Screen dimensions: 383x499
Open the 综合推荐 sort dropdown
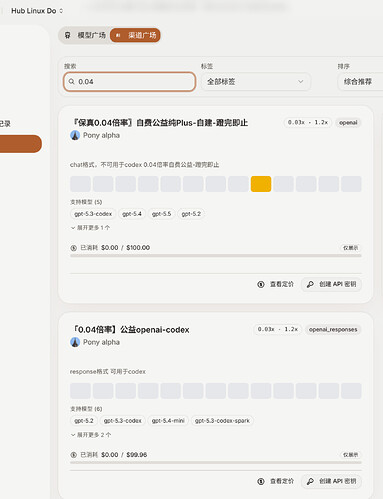(x=360, y=82)
